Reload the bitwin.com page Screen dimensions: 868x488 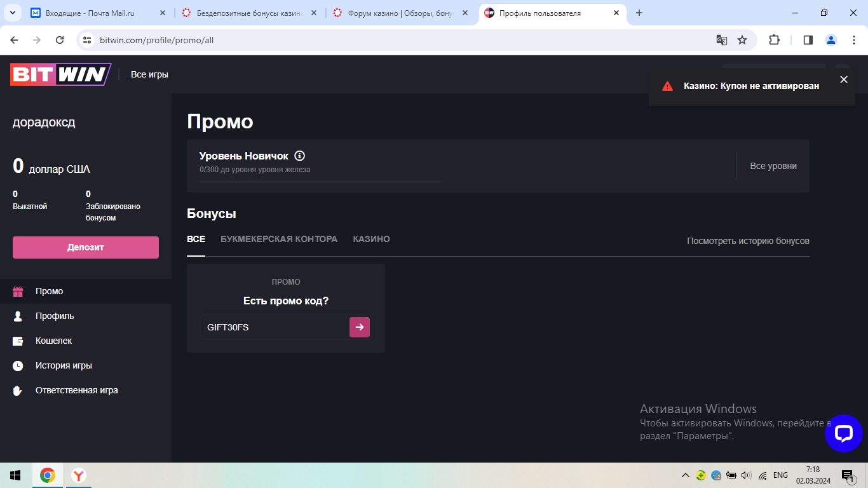[x=60, y=40]
